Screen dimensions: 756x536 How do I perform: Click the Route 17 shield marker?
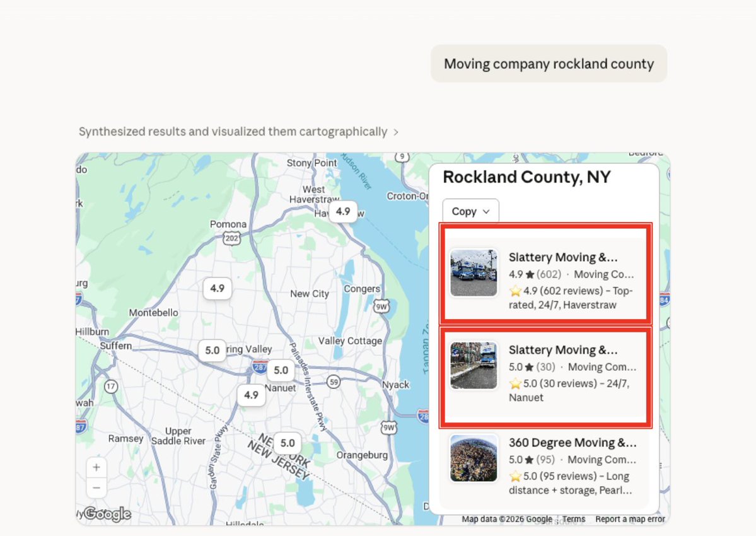(x=112, y=387)
